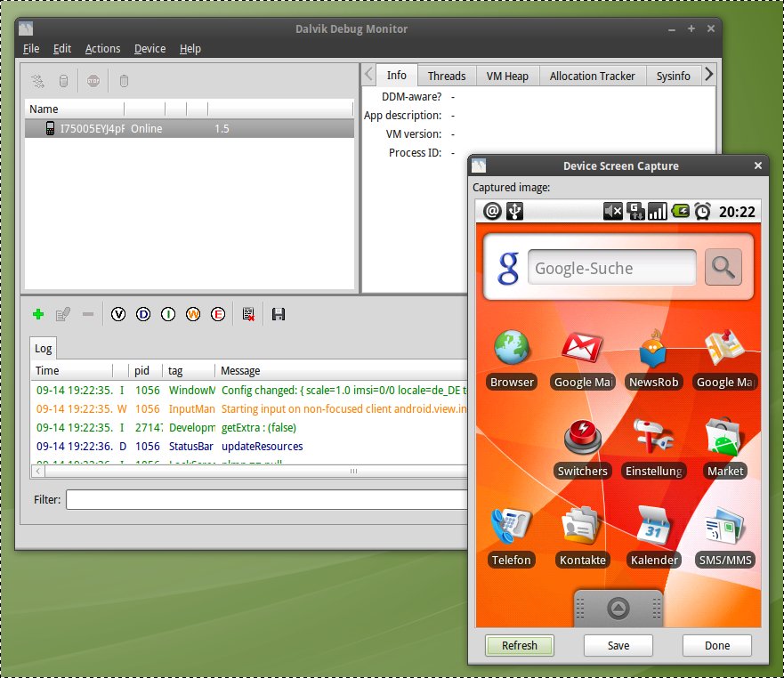Click the Refresh button
784x678 pixels.
(x=520, y=646)
